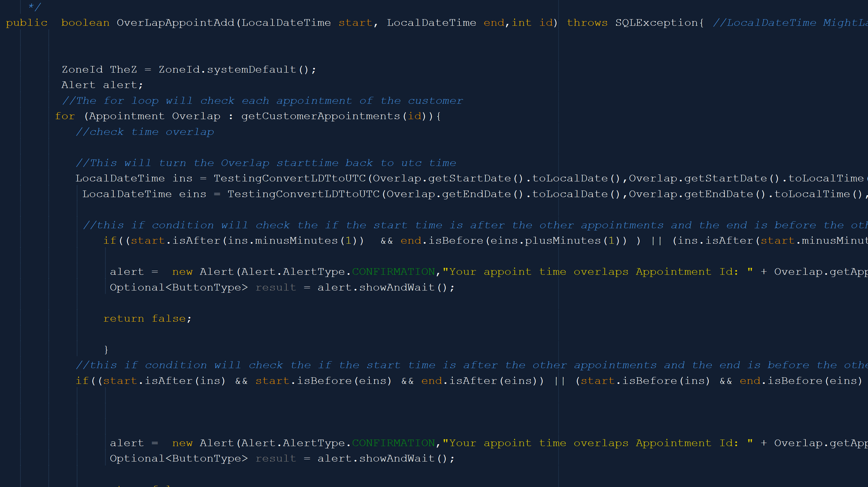Click the closing brace after return false

[x=106, y=350]
